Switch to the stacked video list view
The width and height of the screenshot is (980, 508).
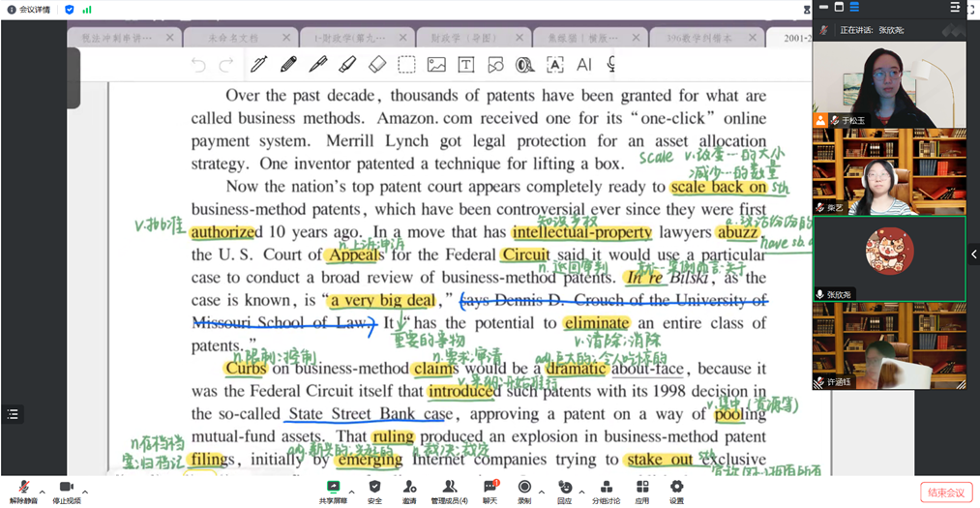click(x=854, y=8)
